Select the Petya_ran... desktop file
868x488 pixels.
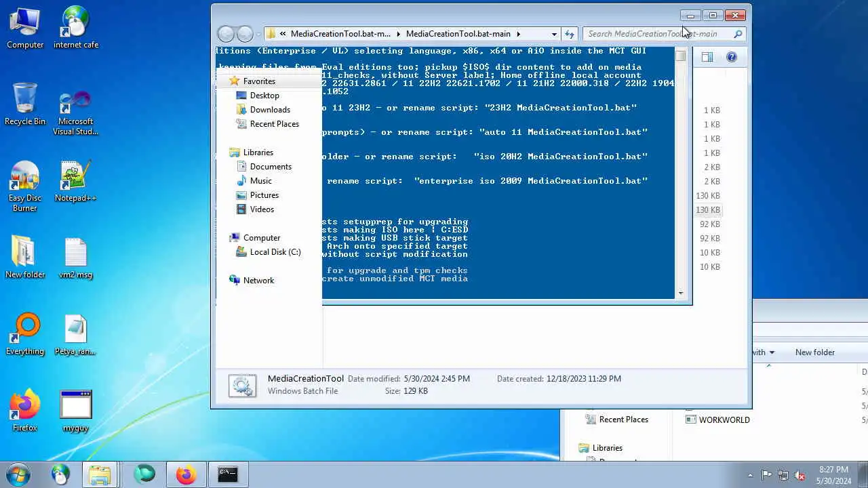coord(76,333)
